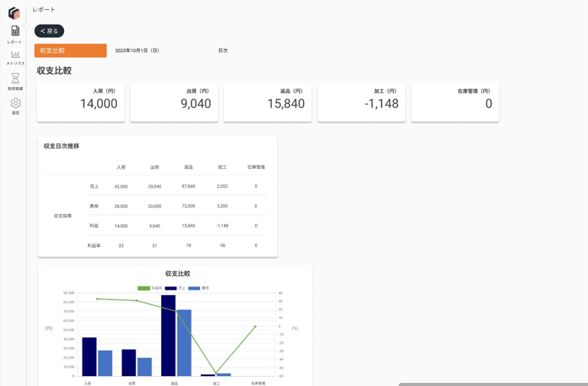Open the 2023年10月1日（日） date picker field

[137, 50]
